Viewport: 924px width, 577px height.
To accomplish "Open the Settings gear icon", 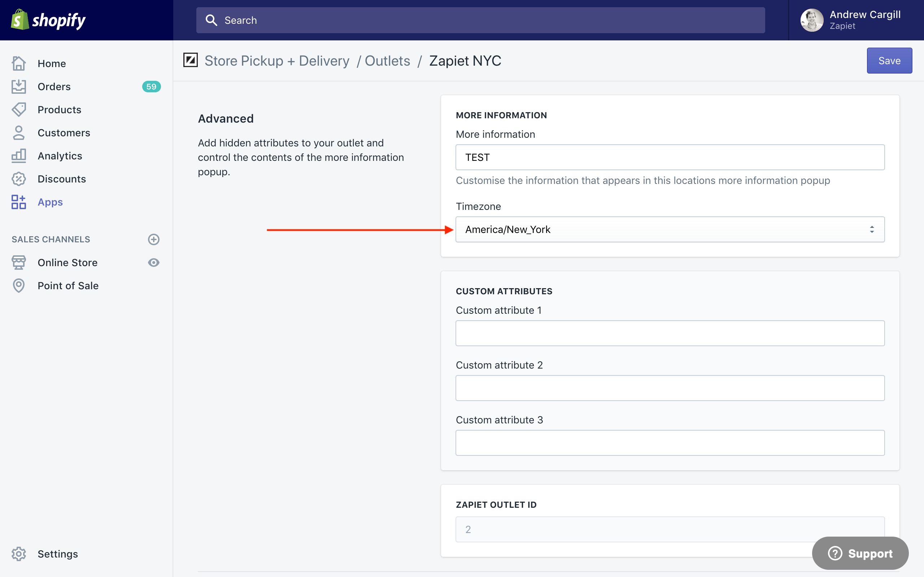I will (19, 554).
